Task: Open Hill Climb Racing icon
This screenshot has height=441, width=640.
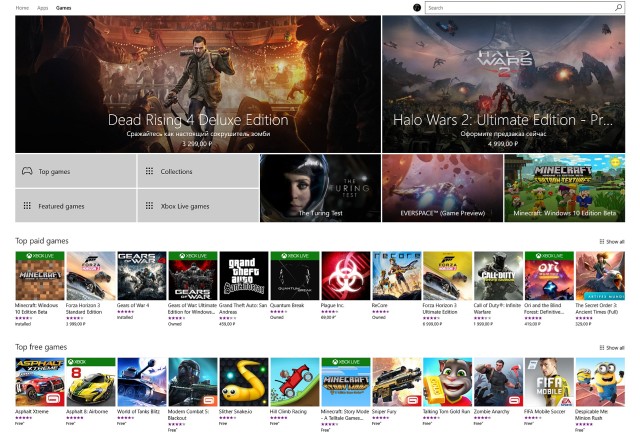Action: pyautogui.click(x=295, y=382)
